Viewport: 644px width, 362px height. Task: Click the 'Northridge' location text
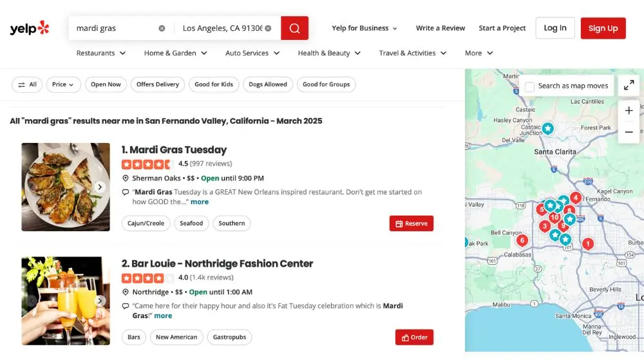[x=150, y=292]
